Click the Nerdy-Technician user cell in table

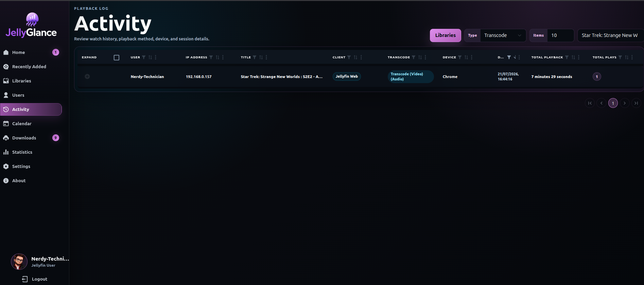(147, 77)
